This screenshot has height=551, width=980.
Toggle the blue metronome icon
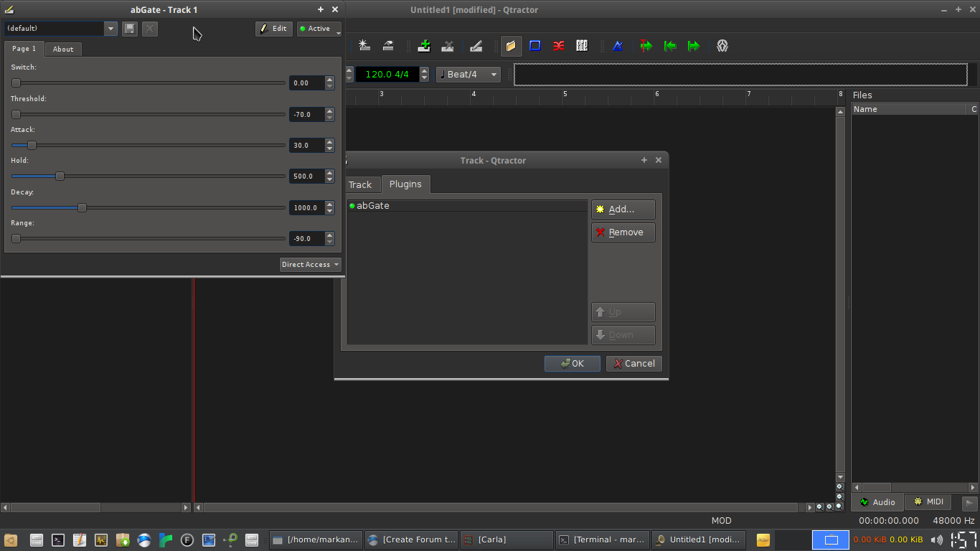click(618, 46)
